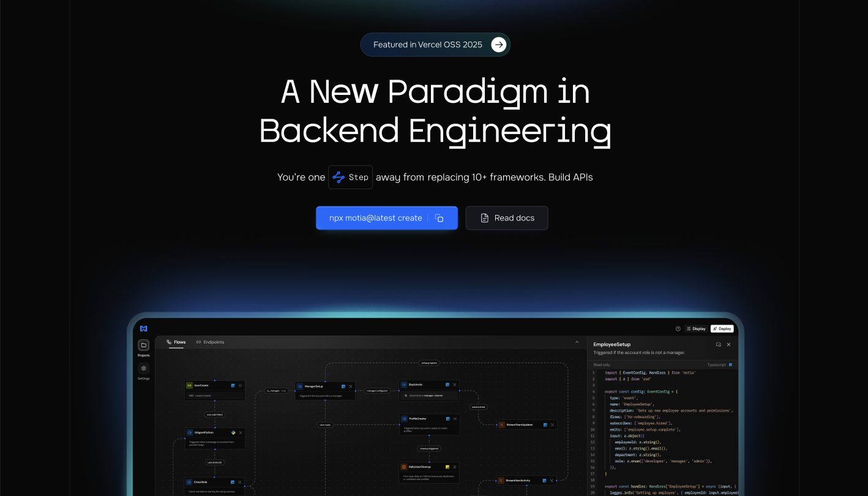The height and width of the screenshot is (496, 868).
Task: Click the Motia logo in app header
Action: click(143, 329)
